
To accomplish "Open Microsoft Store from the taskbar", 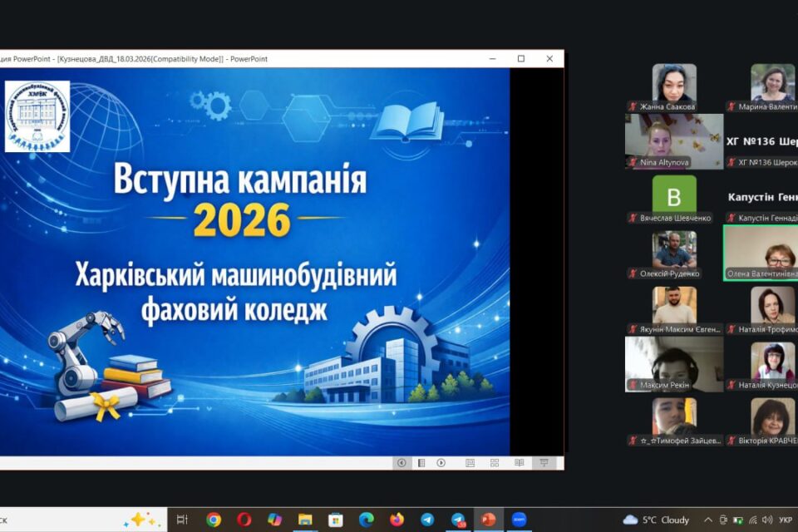I will 336,520.
